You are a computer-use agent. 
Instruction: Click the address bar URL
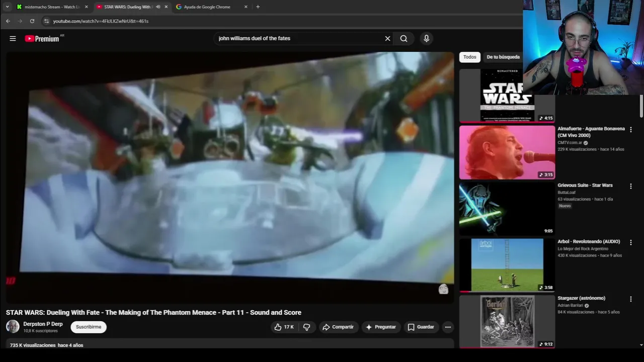[x=101, y=21]
